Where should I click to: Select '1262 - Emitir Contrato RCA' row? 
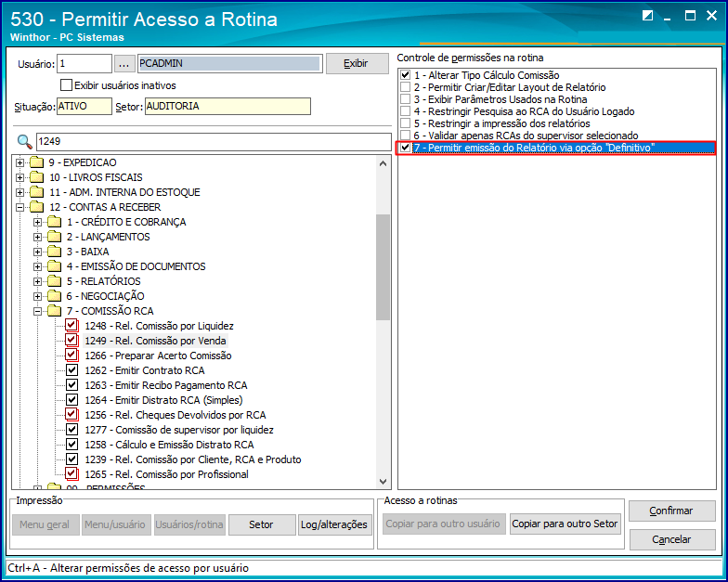point(145,370)
